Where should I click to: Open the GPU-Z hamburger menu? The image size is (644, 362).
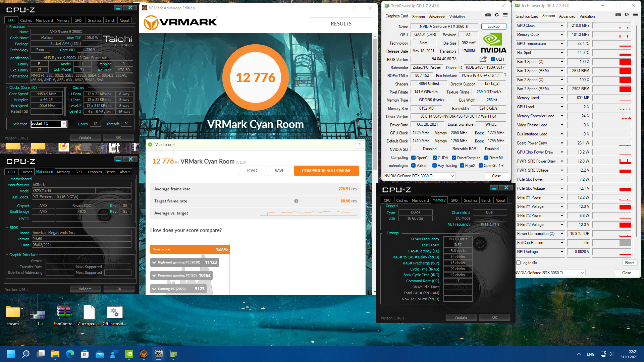[x=505, y=15]
